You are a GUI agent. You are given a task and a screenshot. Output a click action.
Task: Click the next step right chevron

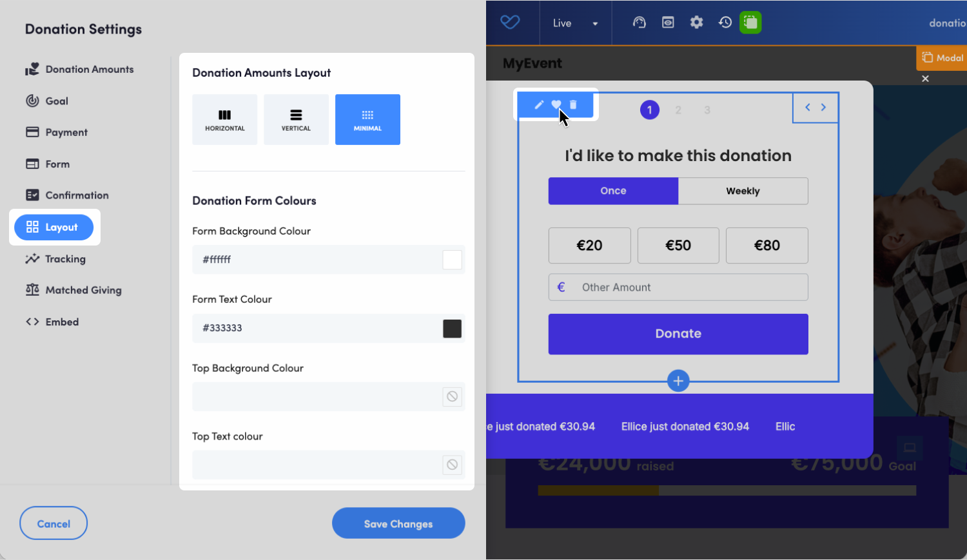823,108
